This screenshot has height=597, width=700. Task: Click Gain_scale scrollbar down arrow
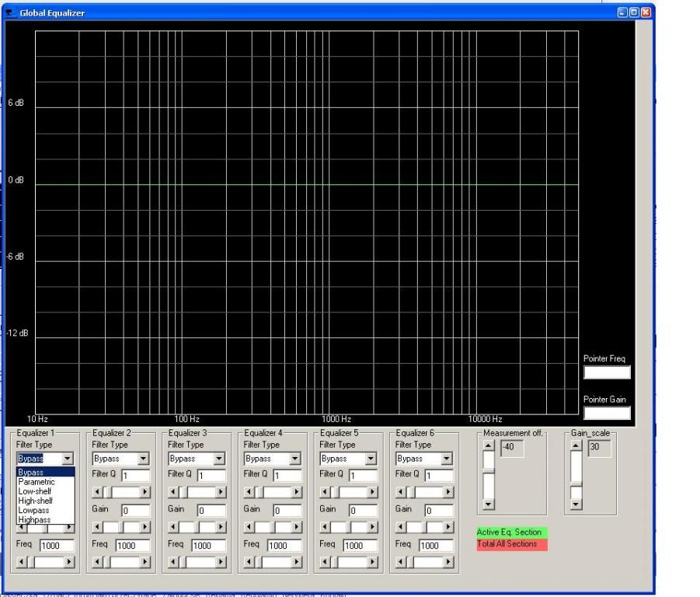pyautogui.click(x=576, y=504)
